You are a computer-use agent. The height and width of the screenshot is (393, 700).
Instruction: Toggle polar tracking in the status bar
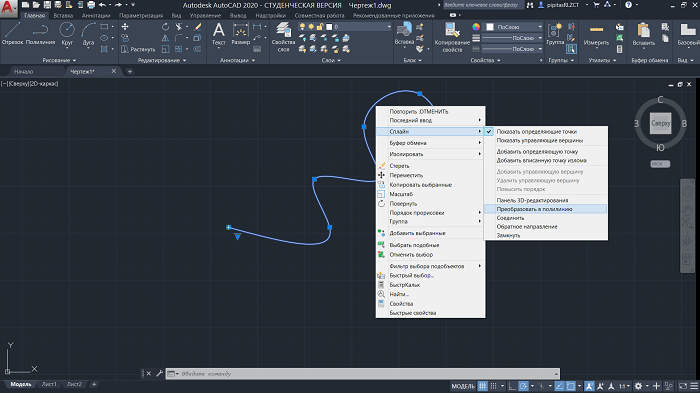[523, 386]
